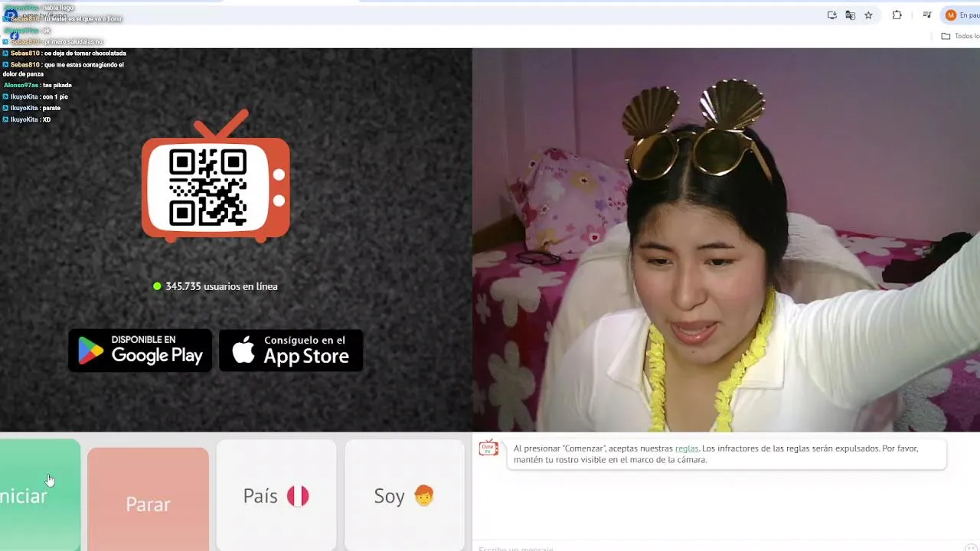Click the badge icon beside 'IkuyoKita : parate'
980x551 pixels.
point(5,109)
